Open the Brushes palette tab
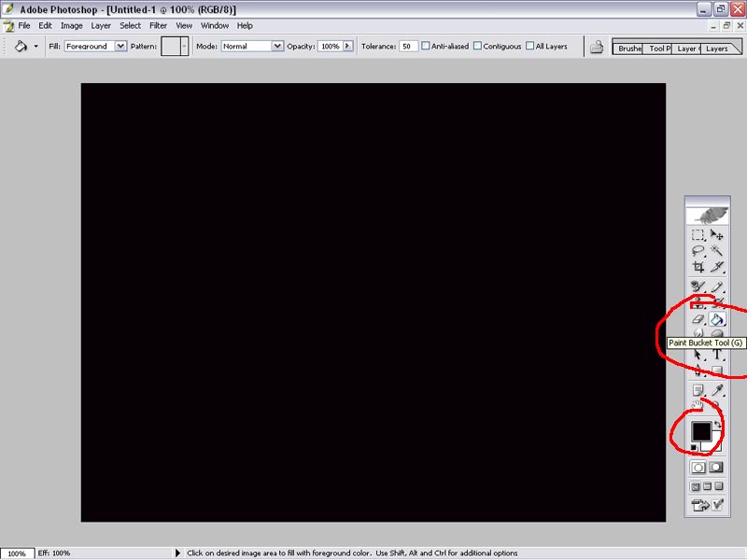The width and height of the screenshot is (747, 560). tap(627, 49)
